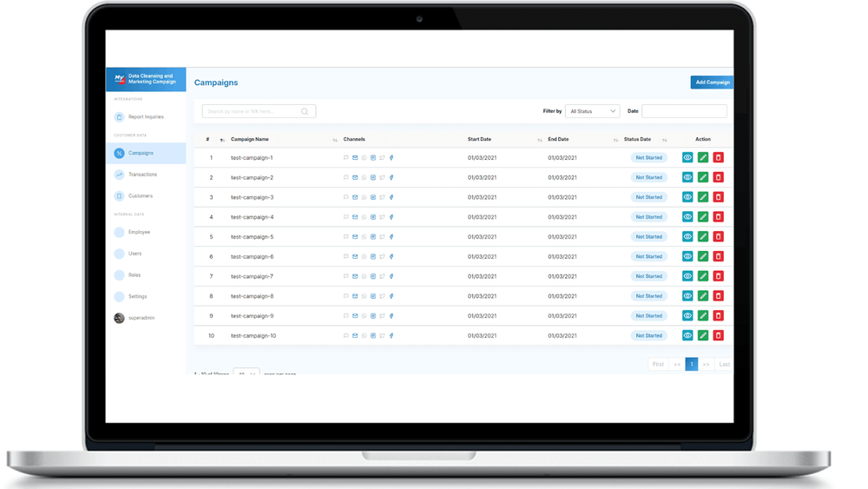Click the SMS chat channel icon for test-campaign-4
The width and height of the screenshot is (868, 489).
click(x=346, y=217)
